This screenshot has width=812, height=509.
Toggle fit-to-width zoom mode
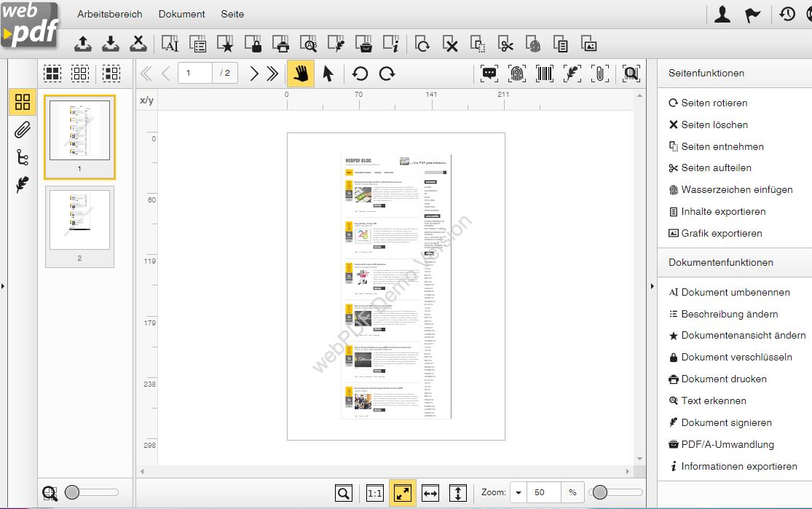430,493
